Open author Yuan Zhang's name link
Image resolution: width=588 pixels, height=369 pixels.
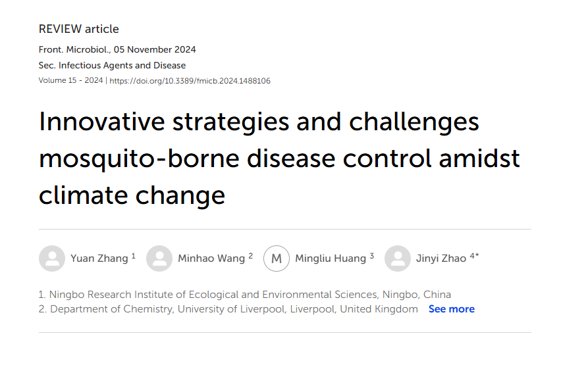click(99, 258)
